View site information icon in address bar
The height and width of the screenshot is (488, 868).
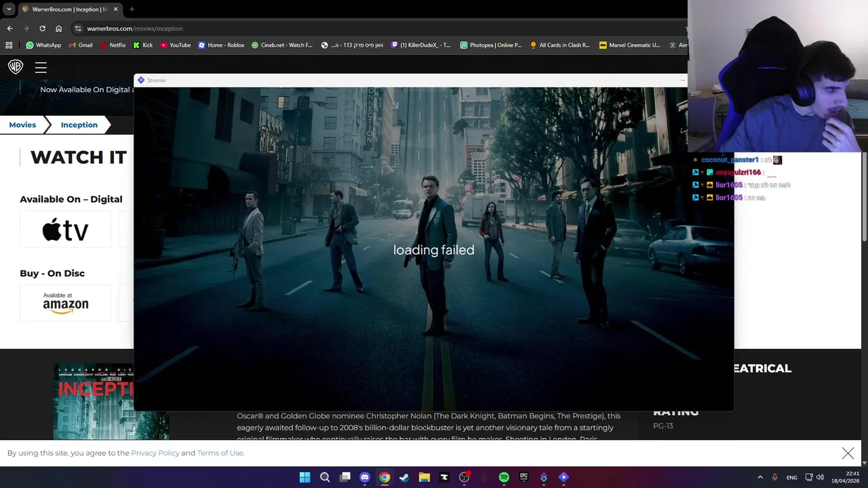click(x=78, y=28)
